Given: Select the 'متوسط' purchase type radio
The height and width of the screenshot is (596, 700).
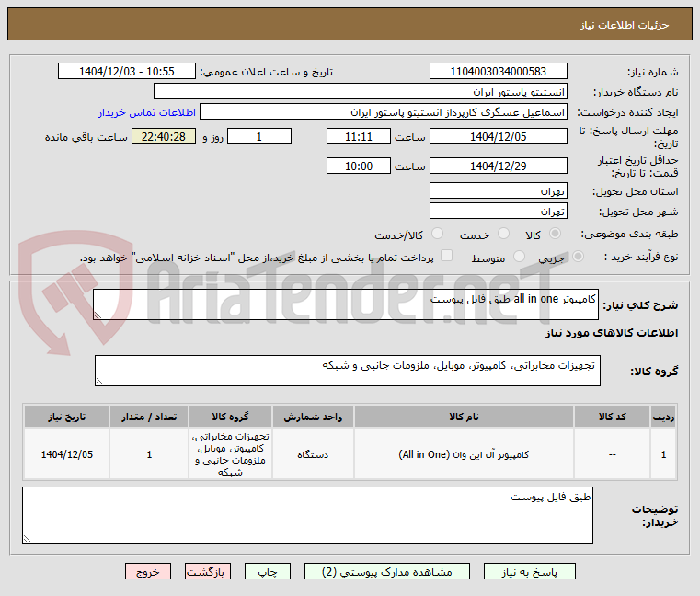Looking at the screenshot, I should click(519, 257).
